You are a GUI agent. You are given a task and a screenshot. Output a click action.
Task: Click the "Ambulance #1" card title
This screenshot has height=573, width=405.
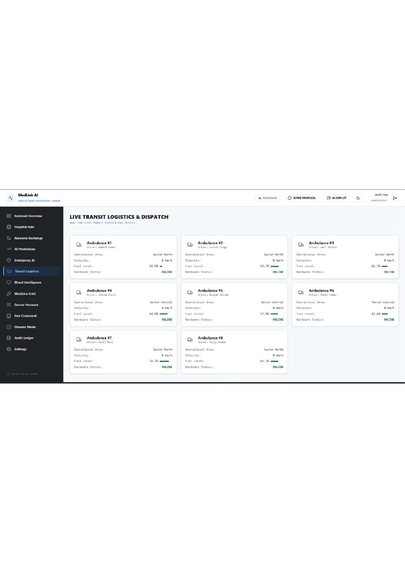pyautogui.click(x=99, y=243)
